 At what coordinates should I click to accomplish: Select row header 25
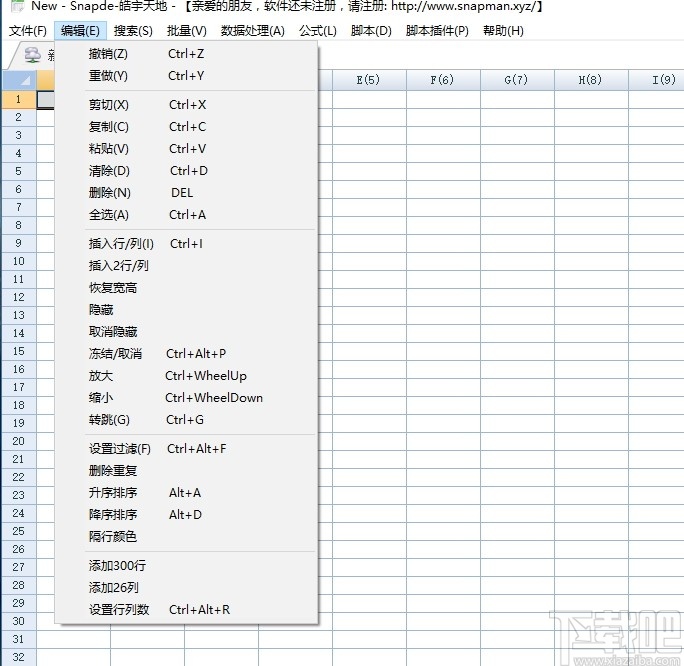19,531
